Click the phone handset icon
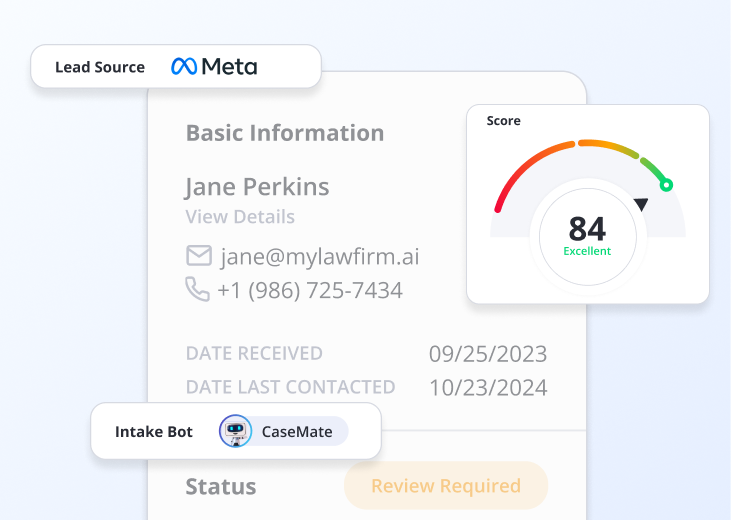Image resolution: width=731 pixels, height=520 pixels. coord(197,289)
